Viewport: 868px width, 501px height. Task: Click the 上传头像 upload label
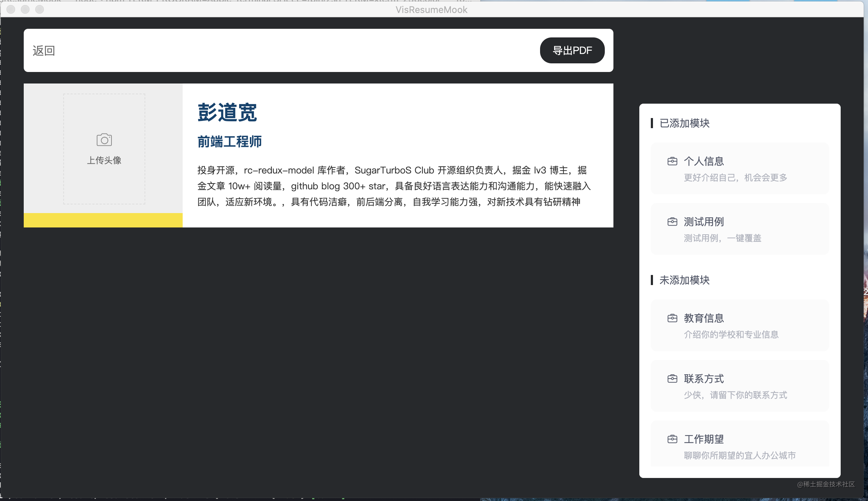click(x=104, y=160)
